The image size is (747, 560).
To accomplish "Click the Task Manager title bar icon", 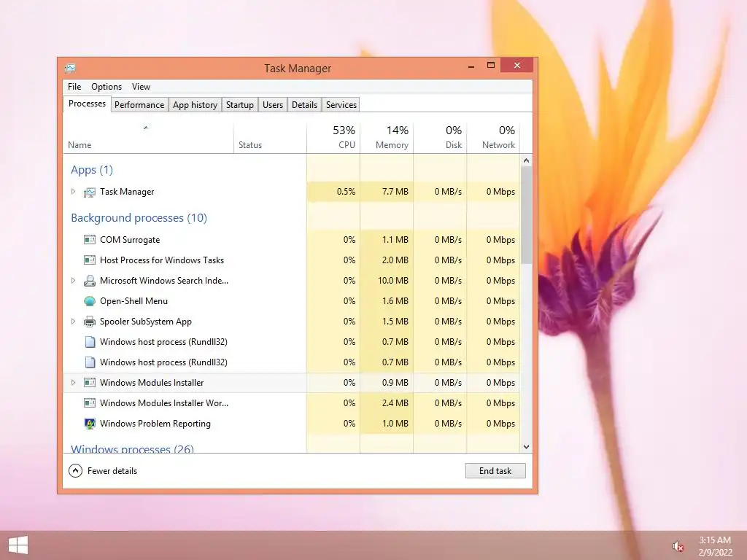I will point(70,68).
